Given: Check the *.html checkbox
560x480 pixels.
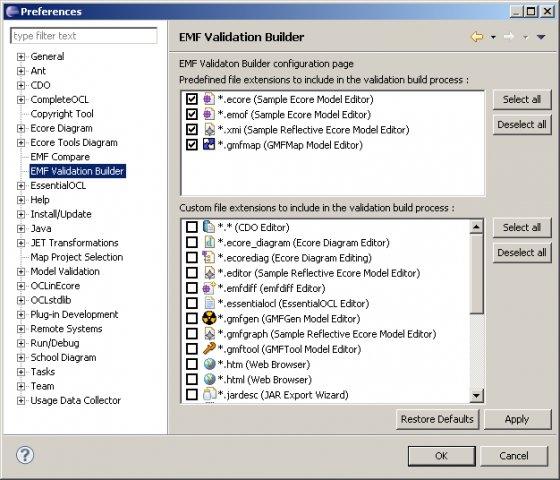Looking at the screenshot, I should pyautogui.click(x=192, y=380).
